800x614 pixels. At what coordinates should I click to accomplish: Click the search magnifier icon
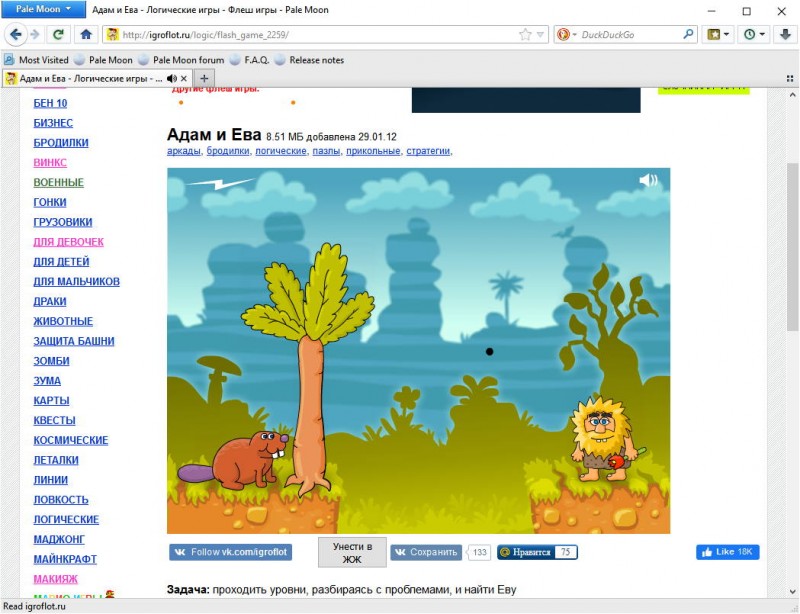click(x=688, y=35)
